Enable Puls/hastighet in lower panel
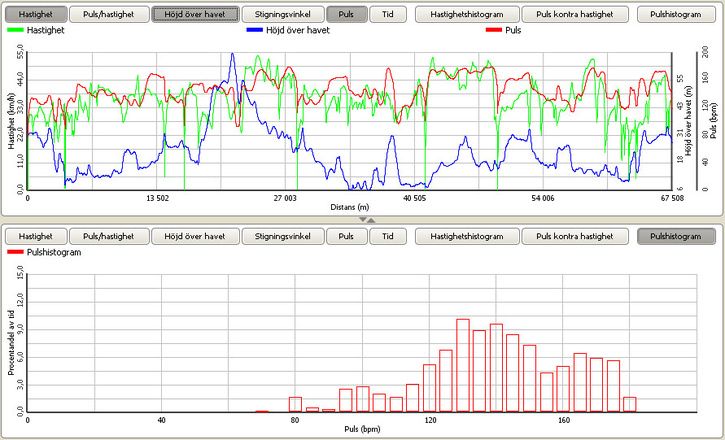 (109, 236)
